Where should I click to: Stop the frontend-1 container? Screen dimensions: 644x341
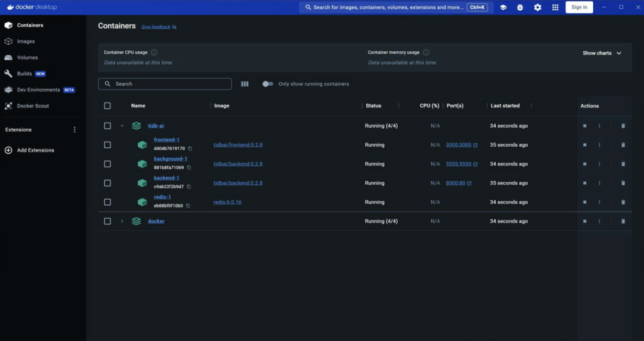tap(585, 145)
